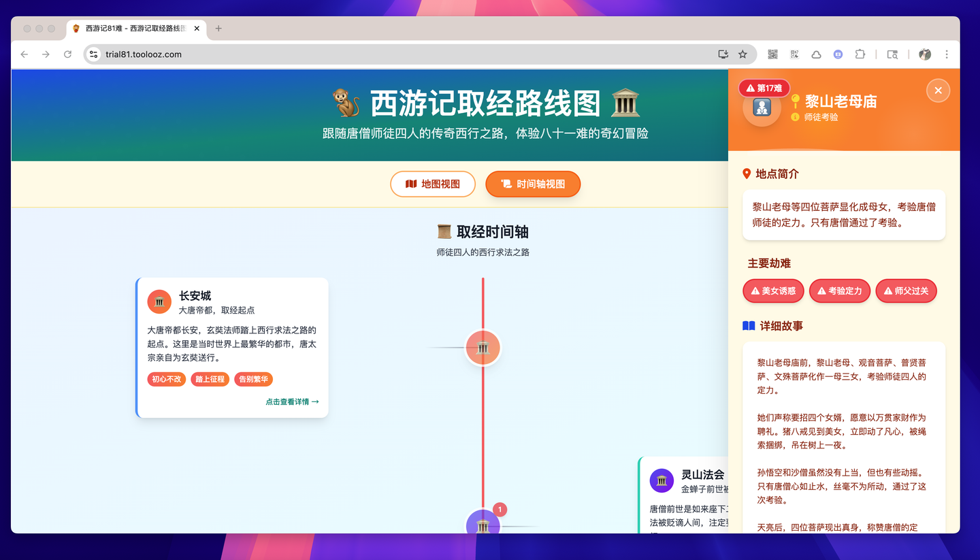Viewport: 980px width, 560px height.
Task: Open the extensions puzzle icon
Action: tap(860, 54)
